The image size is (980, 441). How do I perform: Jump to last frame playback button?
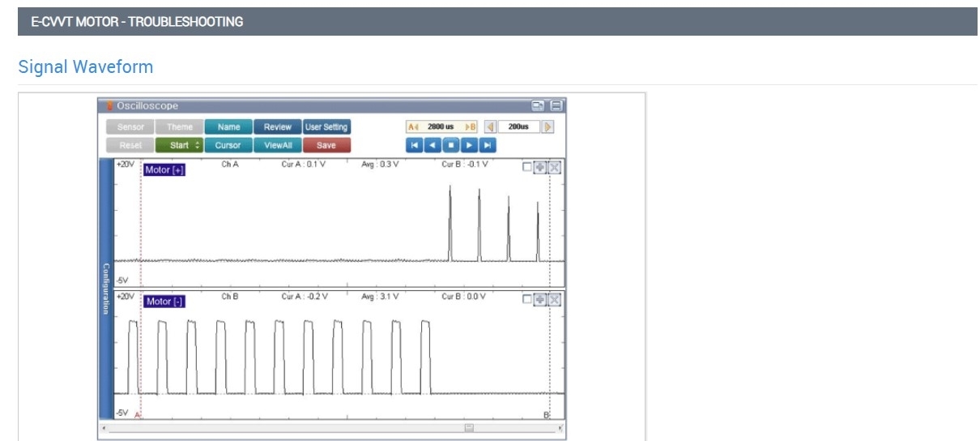[x=487, y=145]
